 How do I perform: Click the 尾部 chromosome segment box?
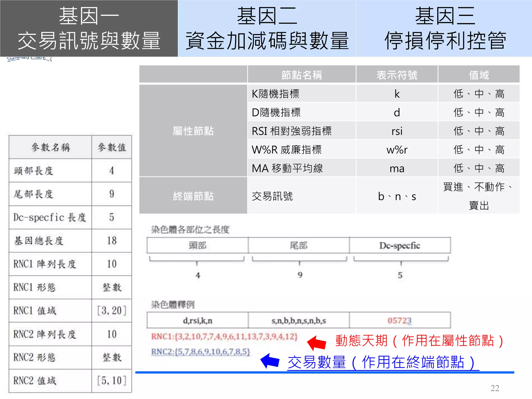pos(299,245)
